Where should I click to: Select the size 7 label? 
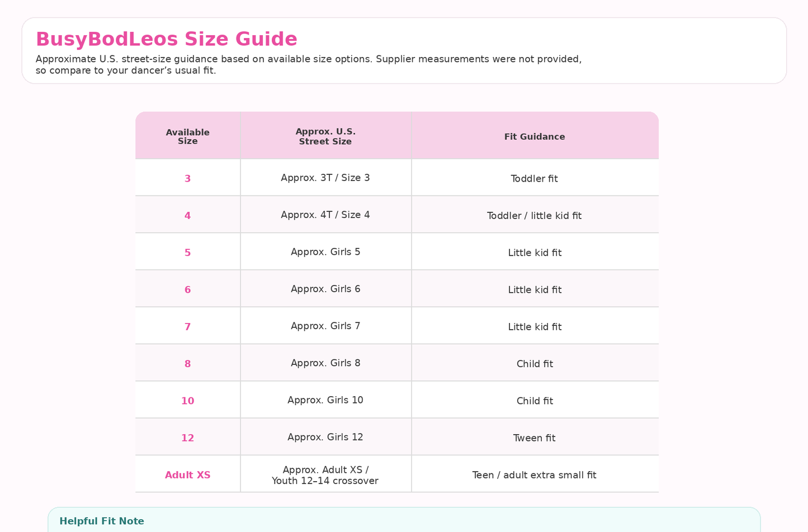[x=187, y=327]
